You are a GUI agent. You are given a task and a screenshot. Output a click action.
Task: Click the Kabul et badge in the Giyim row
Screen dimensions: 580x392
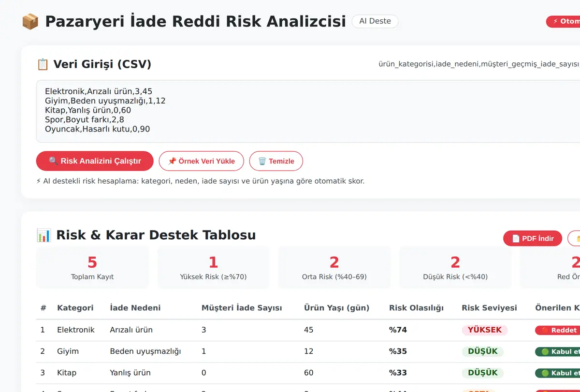pos(557,352)
